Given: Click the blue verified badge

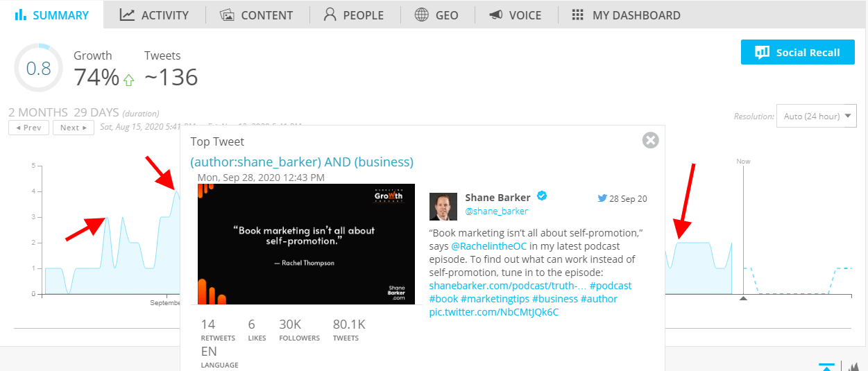Looking at the screenshot, I should (x=542, y=196).
